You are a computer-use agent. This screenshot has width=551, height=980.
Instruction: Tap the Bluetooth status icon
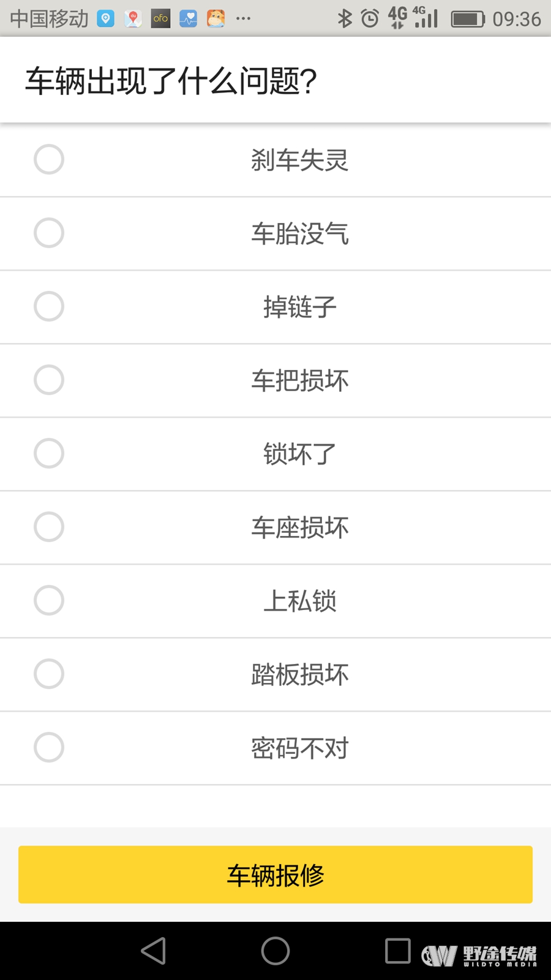345,19
